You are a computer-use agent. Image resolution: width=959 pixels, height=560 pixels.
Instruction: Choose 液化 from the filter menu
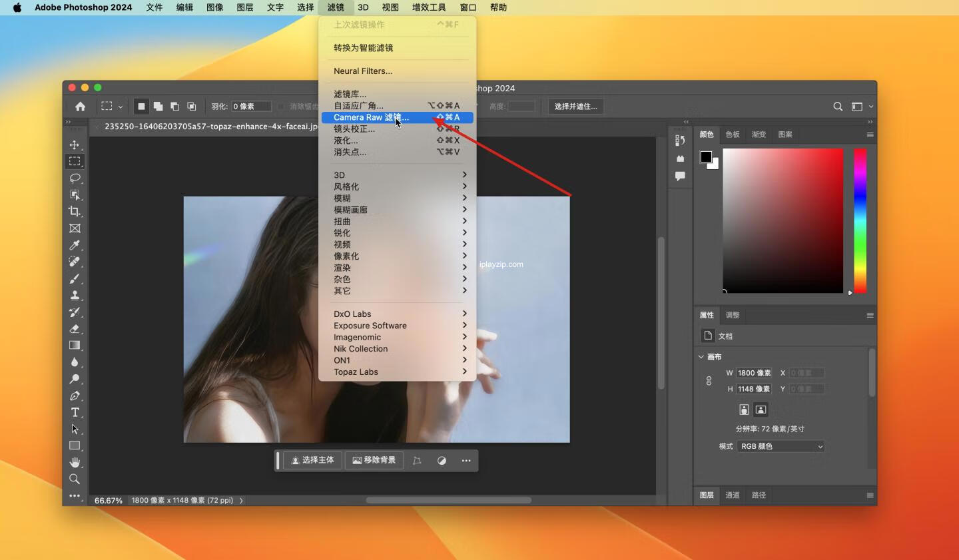(x=397, y=140)
